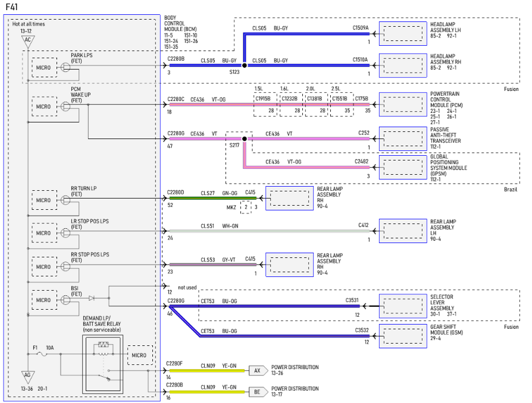
Task: Click the S217 splice dot
Action: (x=245, y=138)
